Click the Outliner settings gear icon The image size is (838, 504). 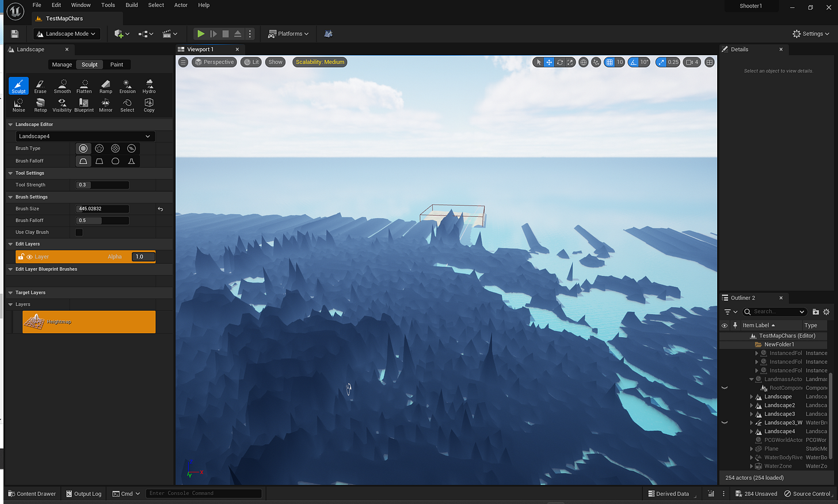click(x=826, y=312)
